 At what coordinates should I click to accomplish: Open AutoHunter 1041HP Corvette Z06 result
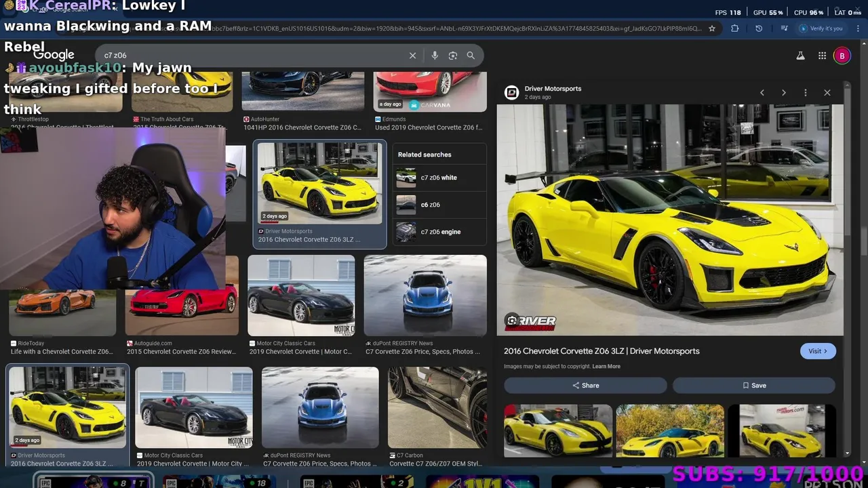[302, 91]
